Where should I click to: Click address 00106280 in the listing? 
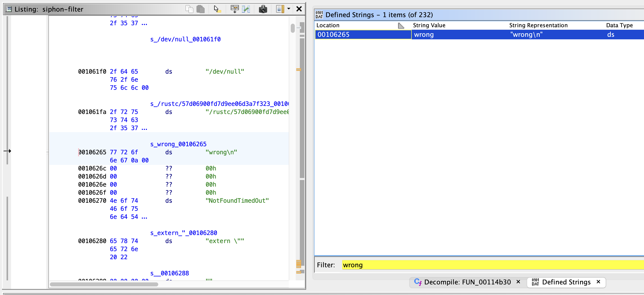[x=92, y=241]
